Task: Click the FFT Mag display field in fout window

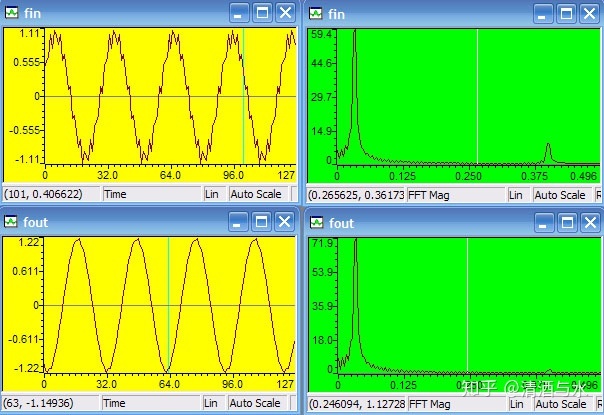Action: click(x=457, y=404)
